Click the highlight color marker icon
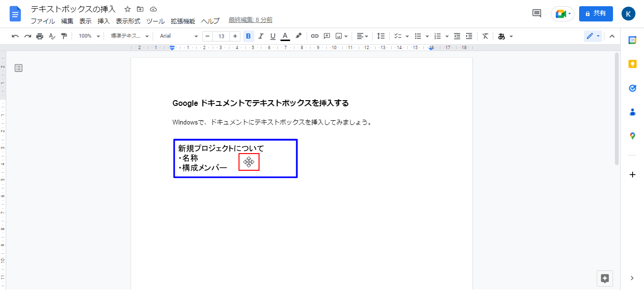644x290 pixels. point(298,36)
